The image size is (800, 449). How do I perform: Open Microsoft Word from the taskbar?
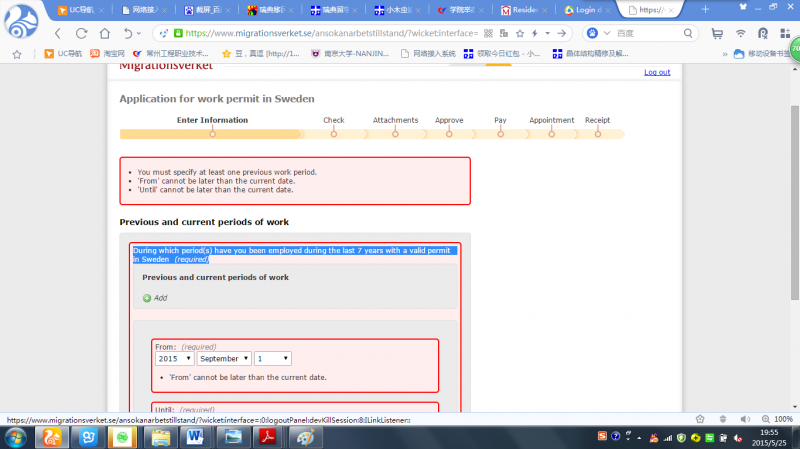click(x=195, y=437)
